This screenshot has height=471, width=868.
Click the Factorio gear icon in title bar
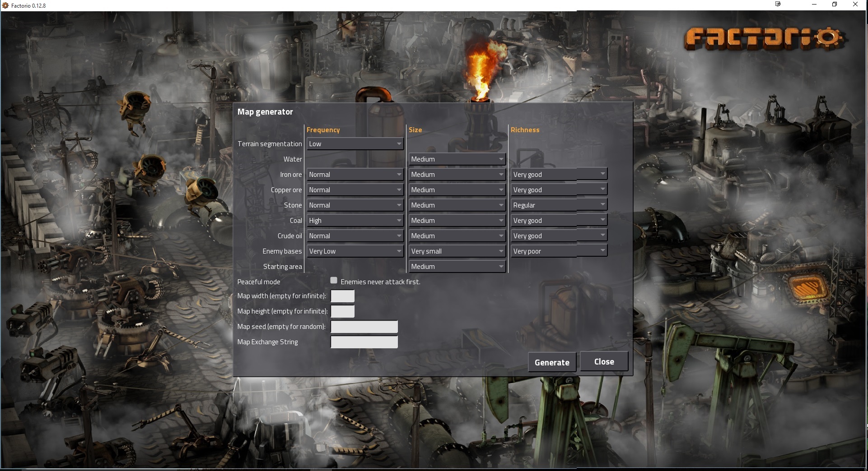pos(5,5)
